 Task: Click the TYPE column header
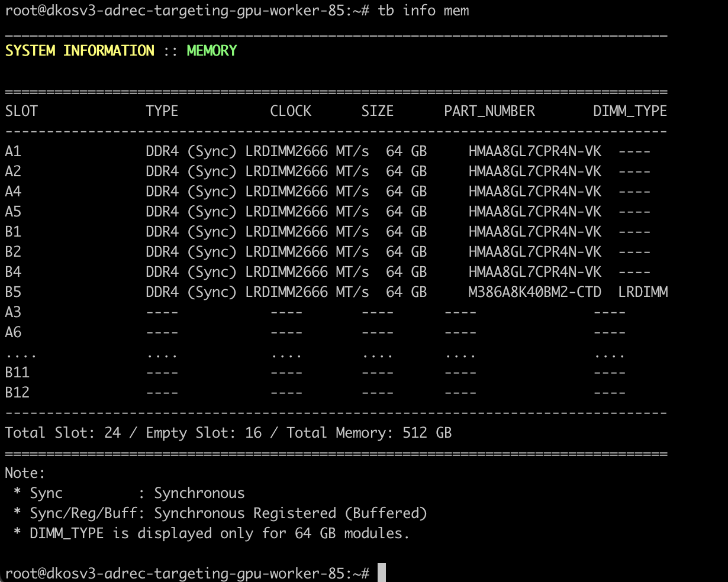162,111
